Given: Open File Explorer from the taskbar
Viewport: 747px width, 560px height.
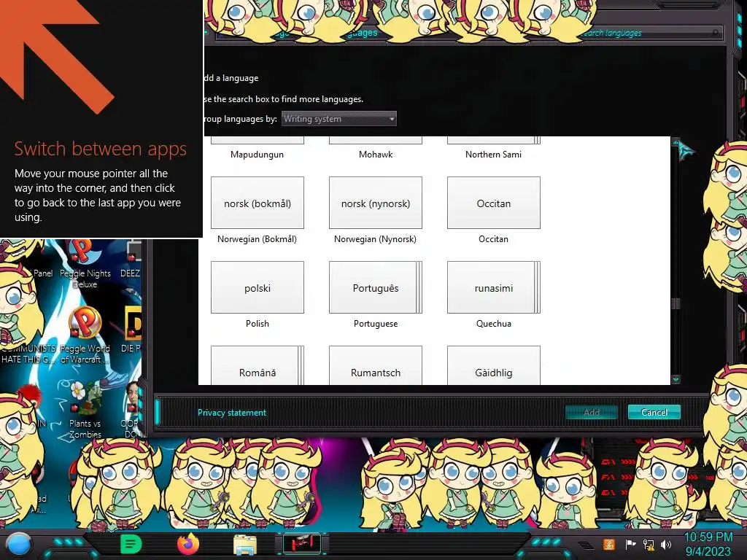Looking at the screenshot, I should (245, 545).
